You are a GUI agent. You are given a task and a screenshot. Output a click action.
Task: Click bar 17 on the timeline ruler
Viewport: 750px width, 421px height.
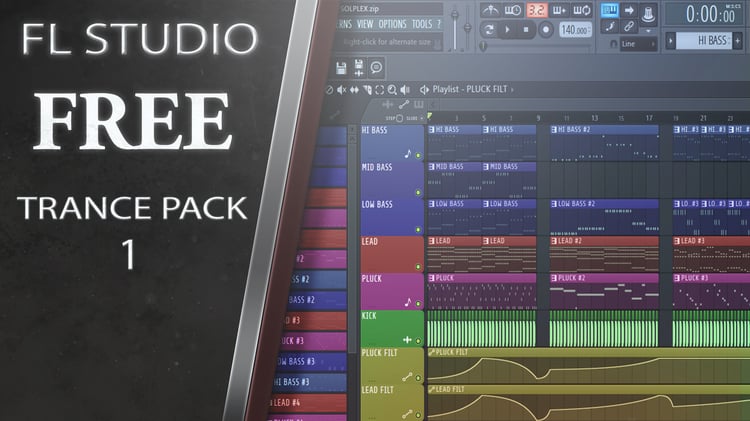649,118
